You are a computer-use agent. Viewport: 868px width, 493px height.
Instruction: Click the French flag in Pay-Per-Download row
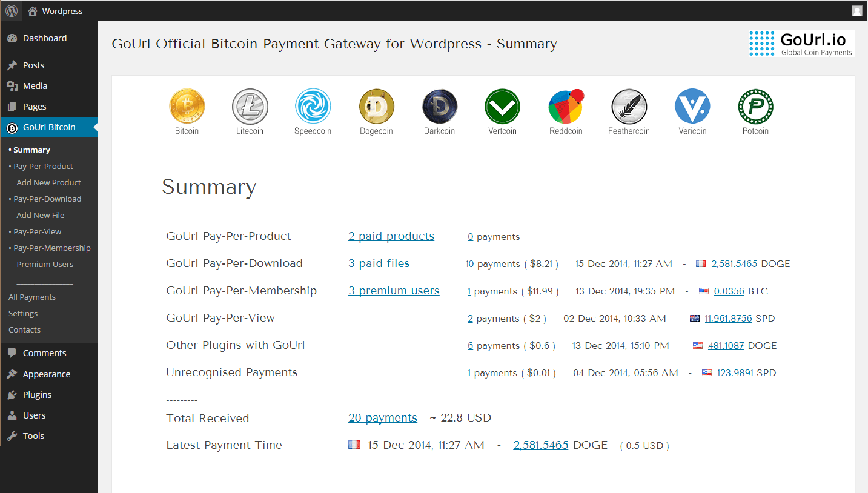[701, 264]
